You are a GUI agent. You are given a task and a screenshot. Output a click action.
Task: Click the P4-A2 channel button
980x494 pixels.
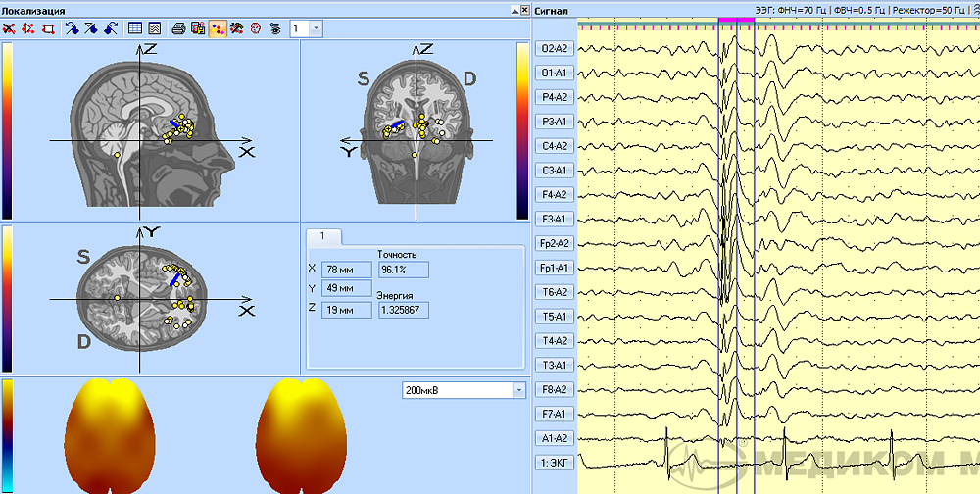pos(555,97)
